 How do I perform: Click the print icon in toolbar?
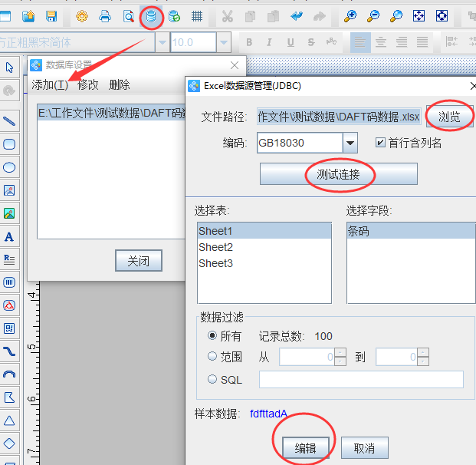tap(105, 16)
